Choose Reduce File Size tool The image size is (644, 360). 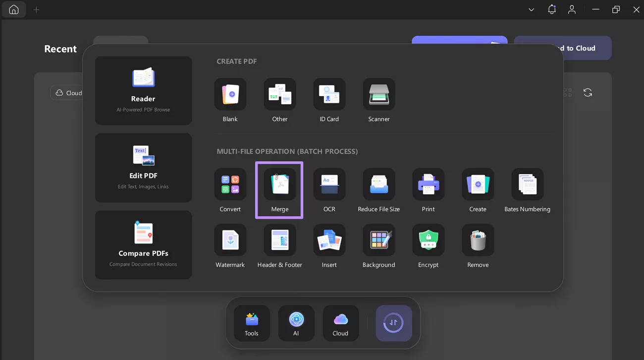[x=378, y=185]
